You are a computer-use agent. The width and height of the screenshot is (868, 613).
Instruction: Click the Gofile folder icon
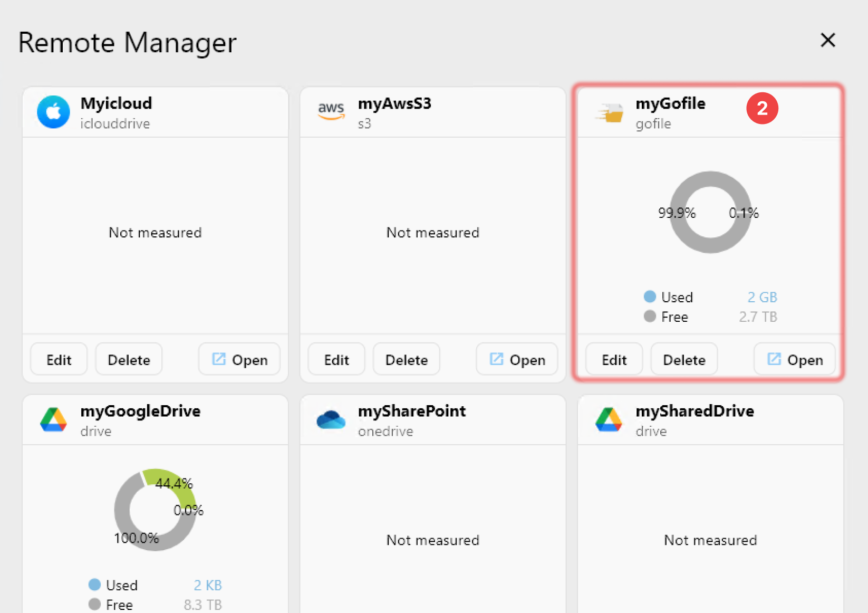(609, 112)
